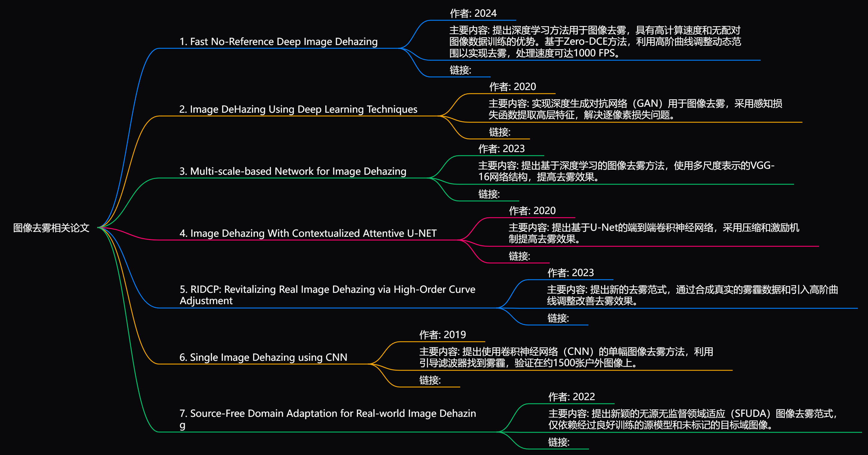The width and height of the screenshot is (868, 455).
Task: Click the 链接 node under paper 4
Action: (x=519, y=256)
